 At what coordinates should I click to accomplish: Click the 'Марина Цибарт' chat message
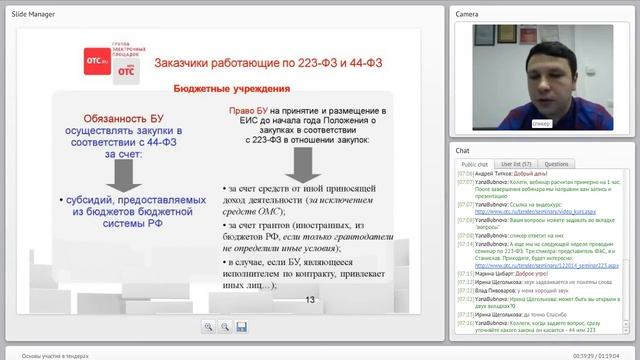pos(503,274)
